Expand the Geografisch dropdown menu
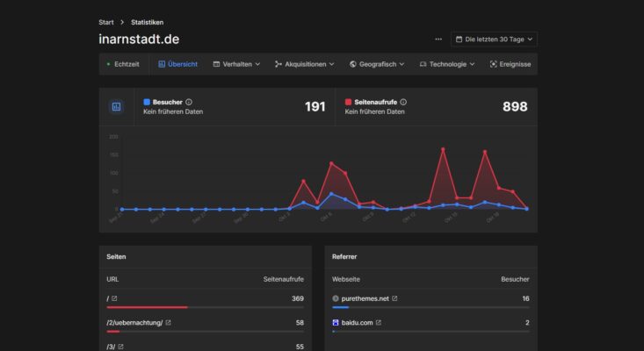The image size is (644, 351). pyautogui.click(x=377, y=64)
